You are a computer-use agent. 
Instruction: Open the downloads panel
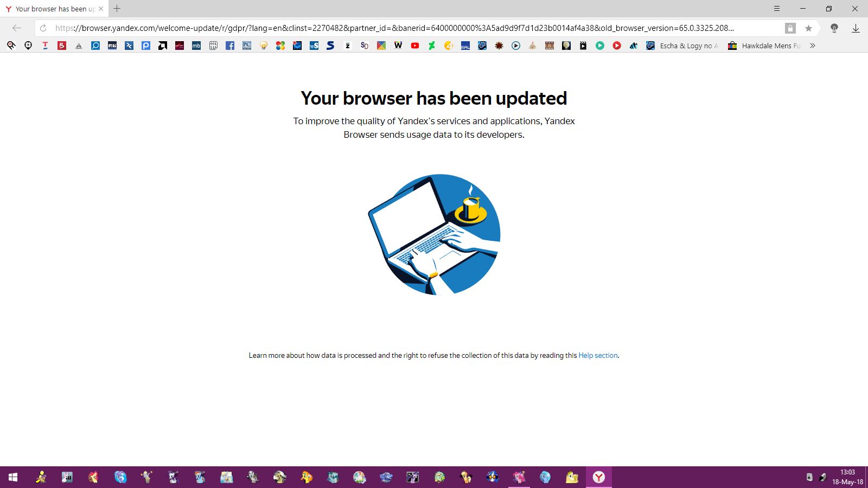(856, 28)
